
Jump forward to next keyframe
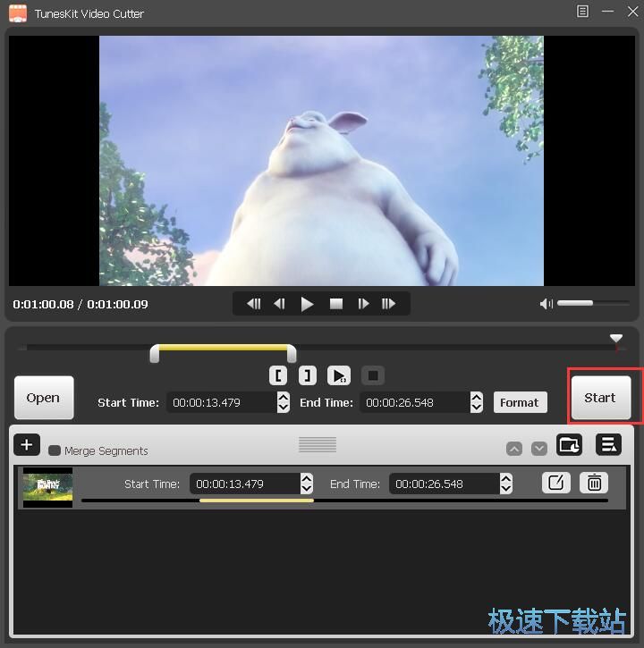[388, 304]
